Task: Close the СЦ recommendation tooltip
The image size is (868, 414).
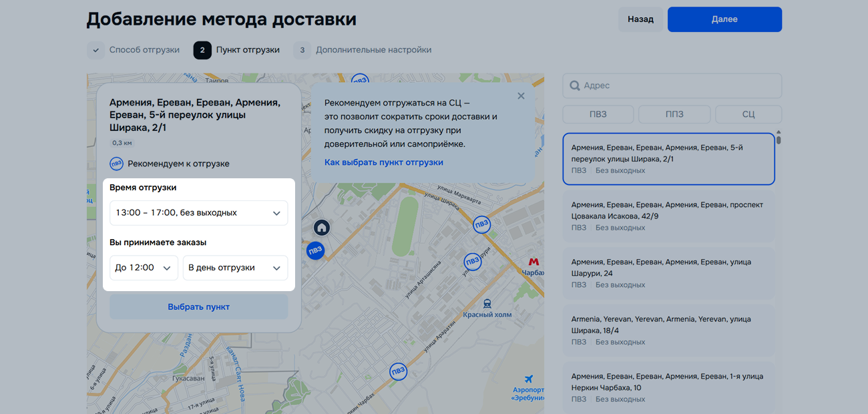Action: pos(521,96)
